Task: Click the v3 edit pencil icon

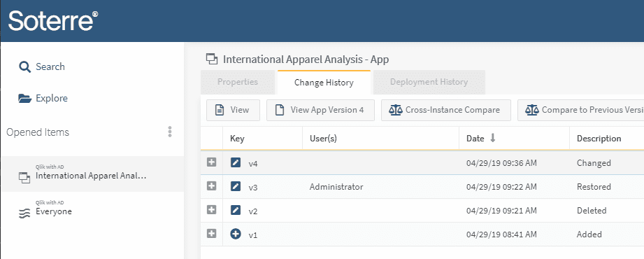Action: [x=236, y=187]
